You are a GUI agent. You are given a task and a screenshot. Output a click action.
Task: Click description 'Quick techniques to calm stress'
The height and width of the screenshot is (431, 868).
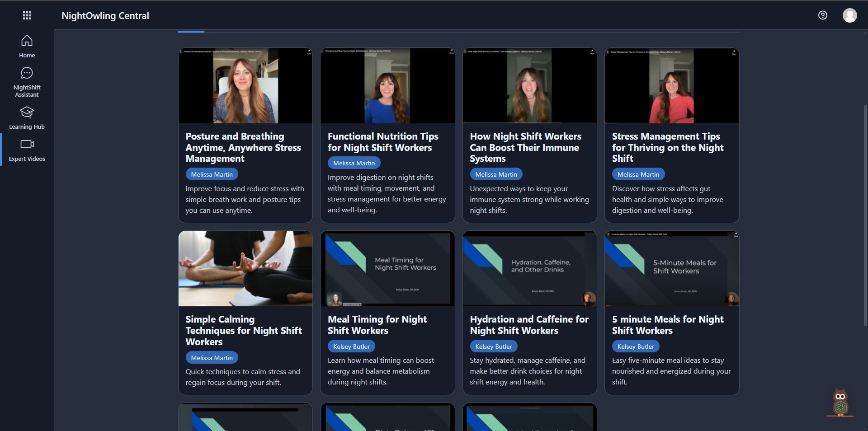pyautogui.click(x=243, y=377)
